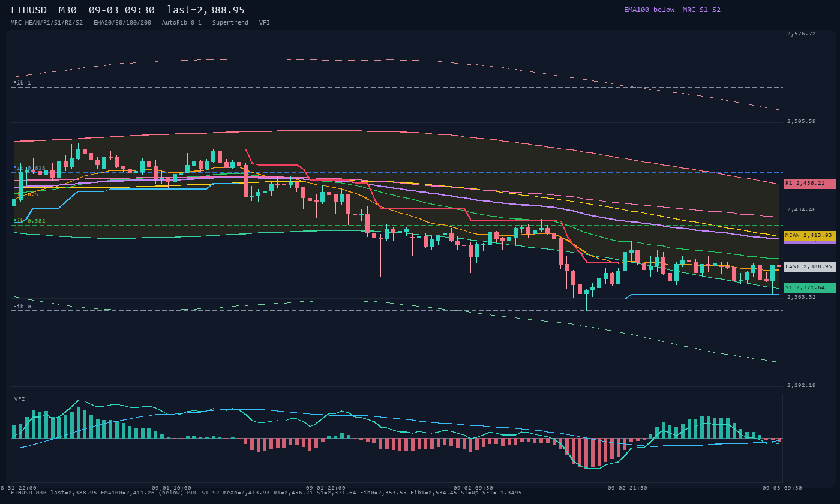Click the Fib 0.382 level label
The width and height of the screenshot is (840, 504).
[x=29, y=221]
